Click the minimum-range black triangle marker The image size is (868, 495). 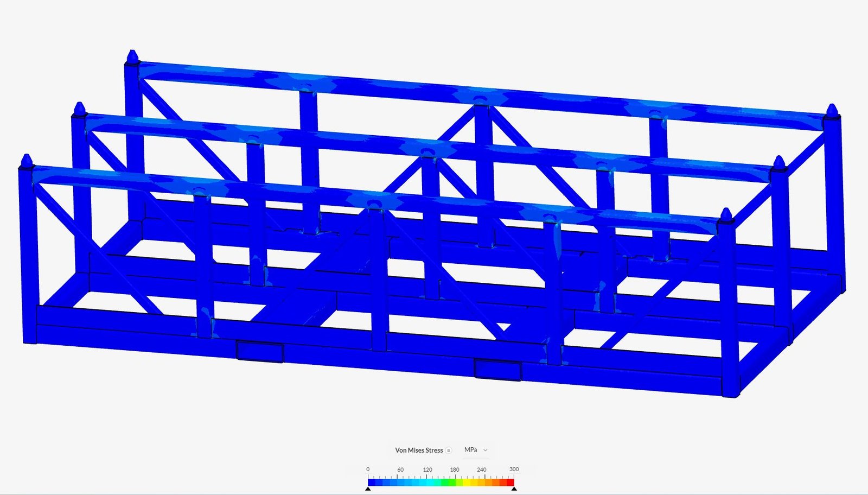pos(368,488)
